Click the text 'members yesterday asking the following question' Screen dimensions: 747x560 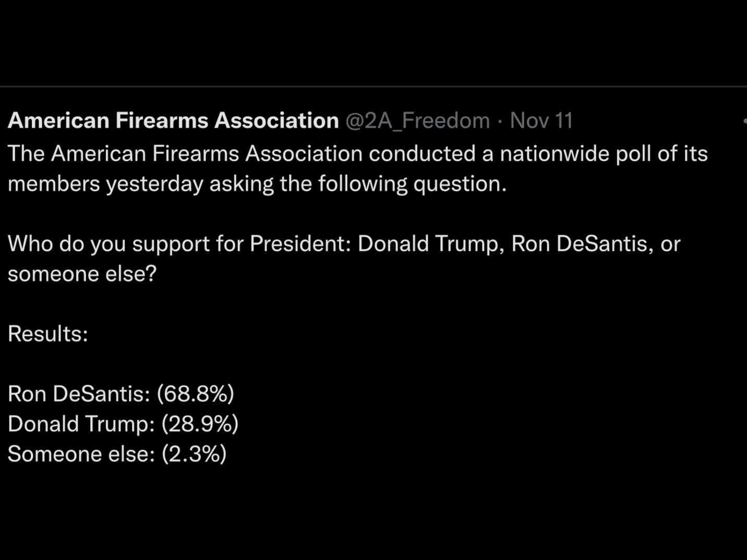pos(257,184)
